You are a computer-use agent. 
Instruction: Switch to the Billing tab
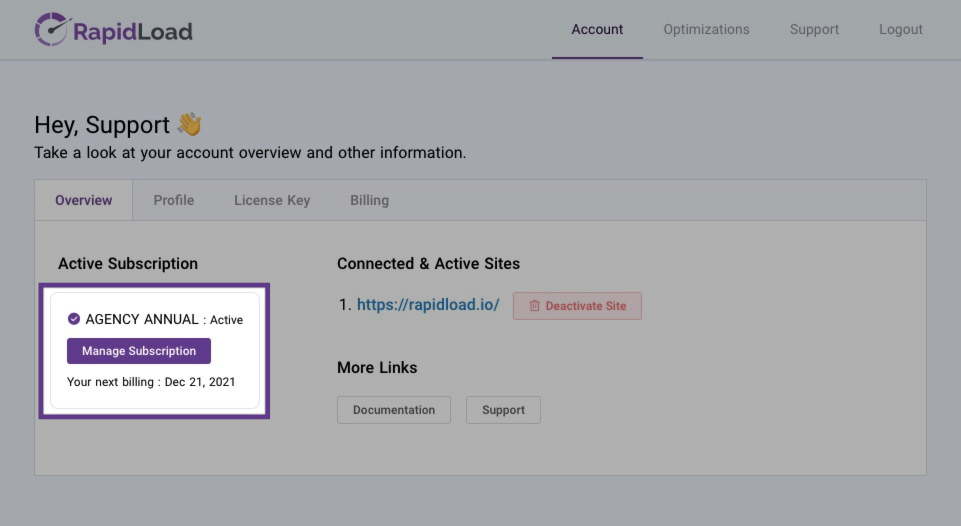click(x=369, y=200)
